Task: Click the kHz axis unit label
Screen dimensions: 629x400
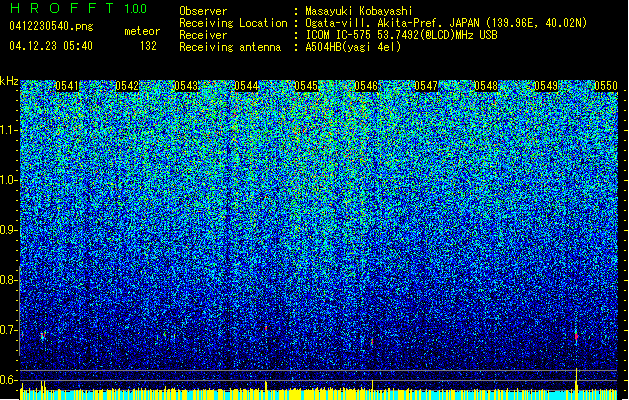Action: coord(9,81)
